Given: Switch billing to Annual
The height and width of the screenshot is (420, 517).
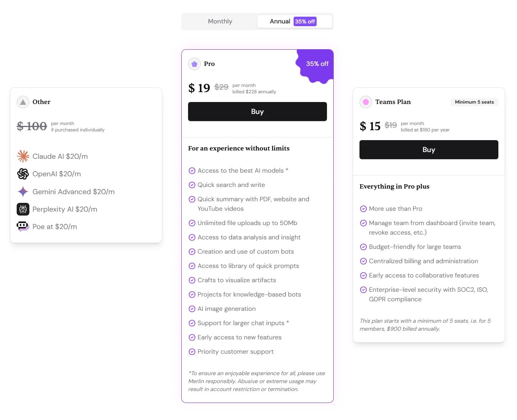Looking at the screenshot, I should [280, 21].
